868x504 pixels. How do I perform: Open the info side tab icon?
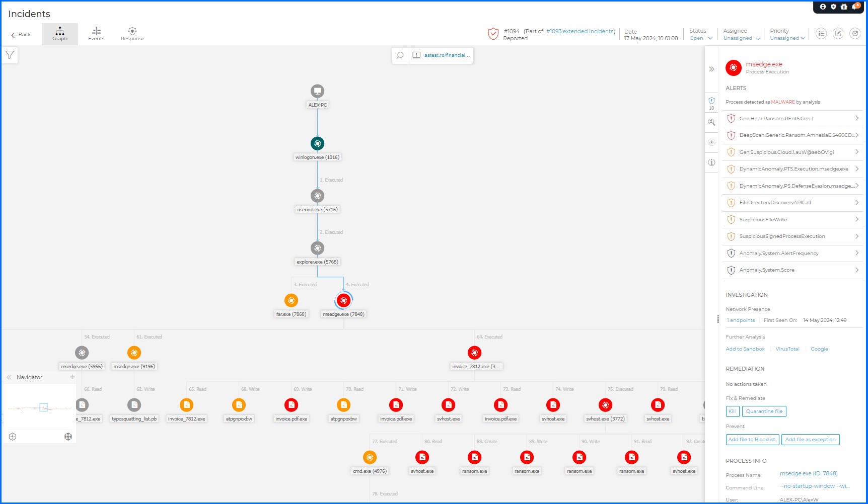coord(711,162)
